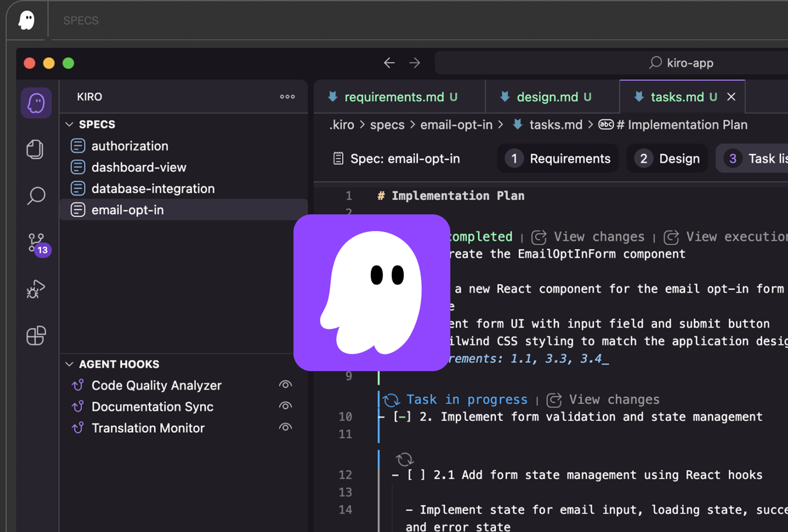The height and width of the screenshot is (532, 788).
Task: Click chevron after email-opt-in in breadcrumb
Action: click(501, 125)
